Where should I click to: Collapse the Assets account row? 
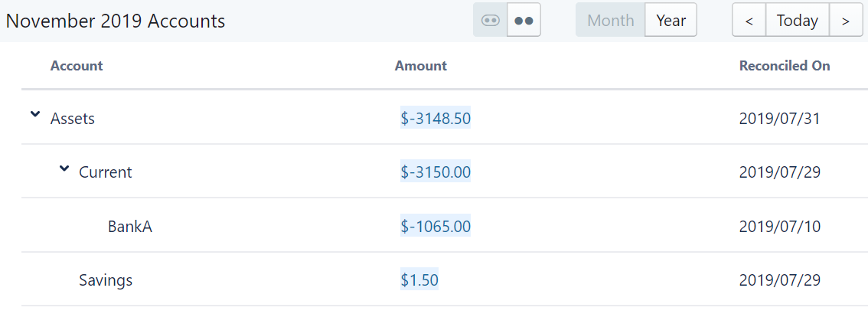coord(34,115)
